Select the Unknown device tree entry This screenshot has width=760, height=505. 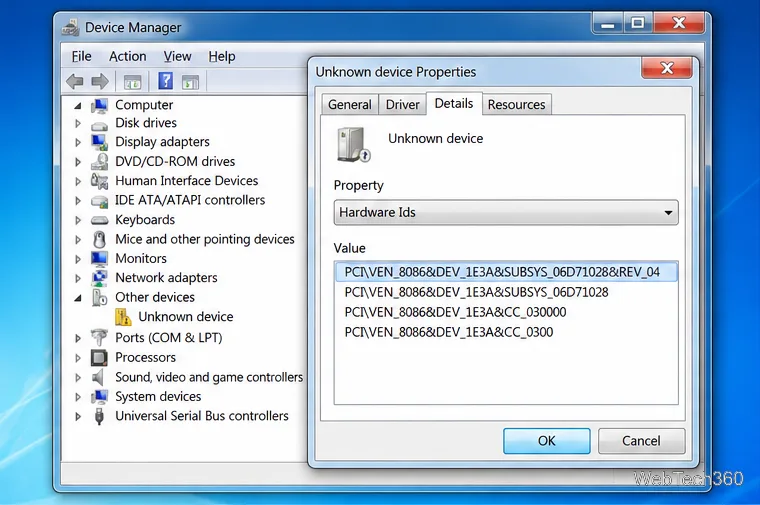(x=186, y=317)
